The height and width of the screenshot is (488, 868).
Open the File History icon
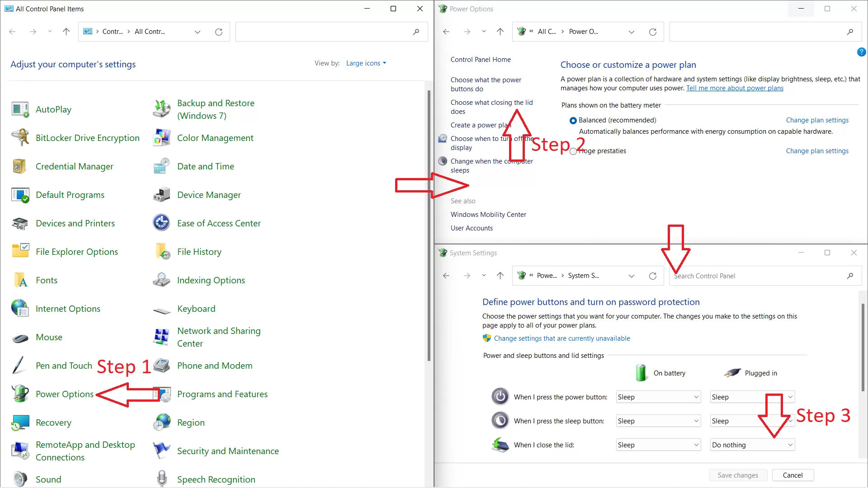(162, 252)
